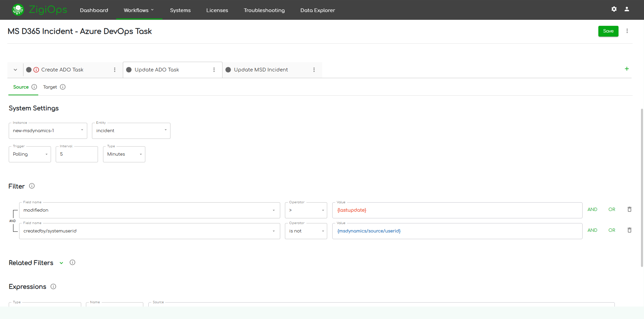Toggle Update ADO Task status circle

(x=129, y=70)
